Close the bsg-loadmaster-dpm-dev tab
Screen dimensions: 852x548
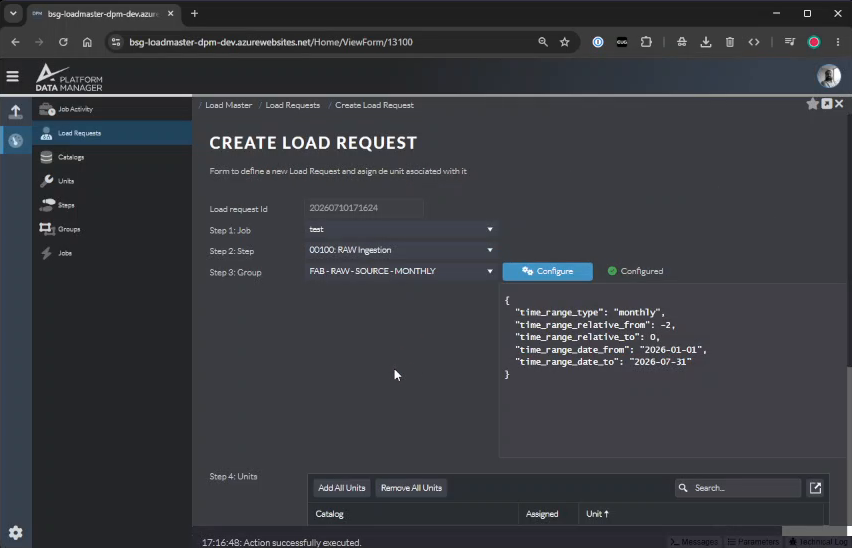(171, 14)
